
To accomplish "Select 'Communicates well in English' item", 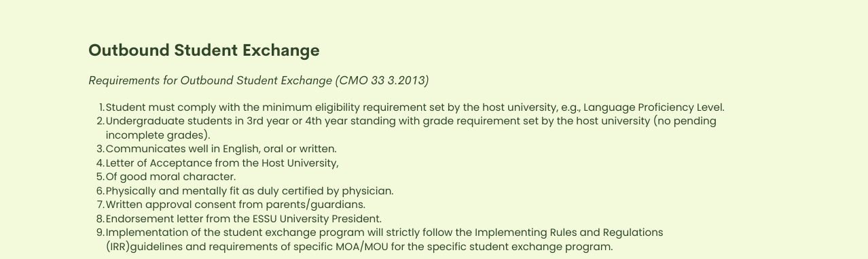I will coord(221,149).
